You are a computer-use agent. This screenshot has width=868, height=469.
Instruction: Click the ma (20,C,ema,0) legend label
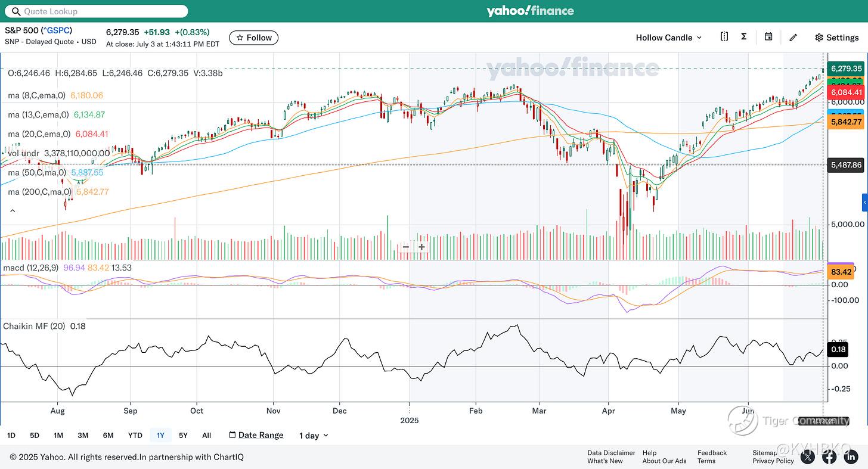39,134
